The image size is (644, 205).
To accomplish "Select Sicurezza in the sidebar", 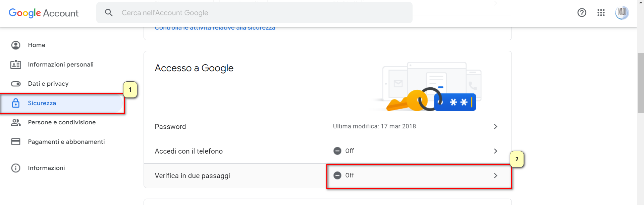I will 61,103.
